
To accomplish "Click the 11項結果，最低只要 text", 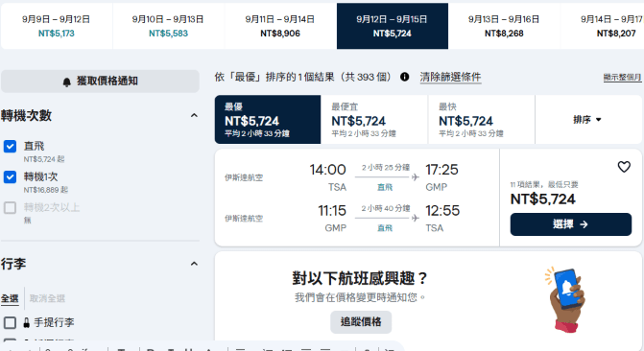I will [x=544, y=185].
